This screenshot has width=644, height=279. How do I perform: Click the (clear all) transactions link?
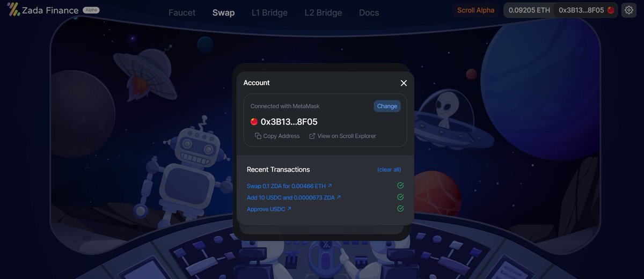tap(389, 170)
